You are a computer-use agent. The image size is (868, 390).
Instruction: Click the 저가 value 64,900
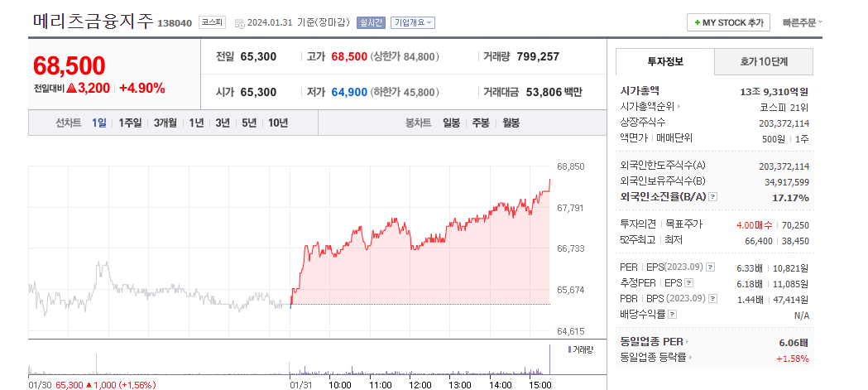[x=349, y=92]
